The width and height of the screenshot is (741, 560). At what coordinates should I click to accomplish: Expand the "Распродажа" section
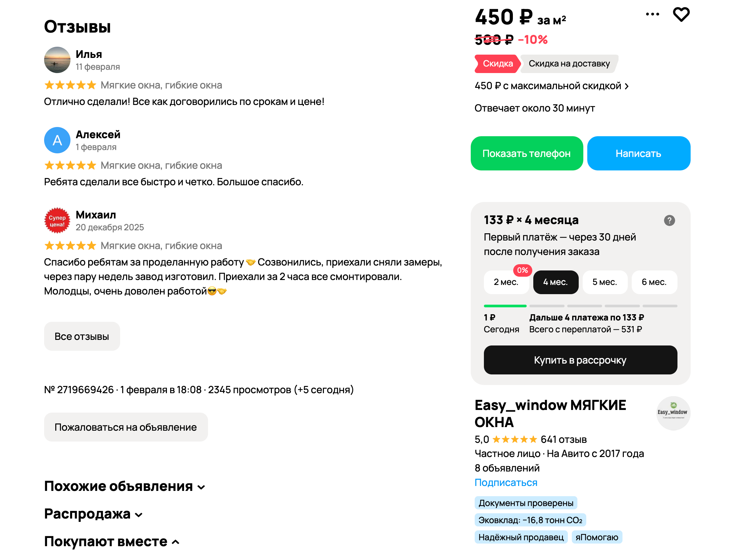(93, 514)
